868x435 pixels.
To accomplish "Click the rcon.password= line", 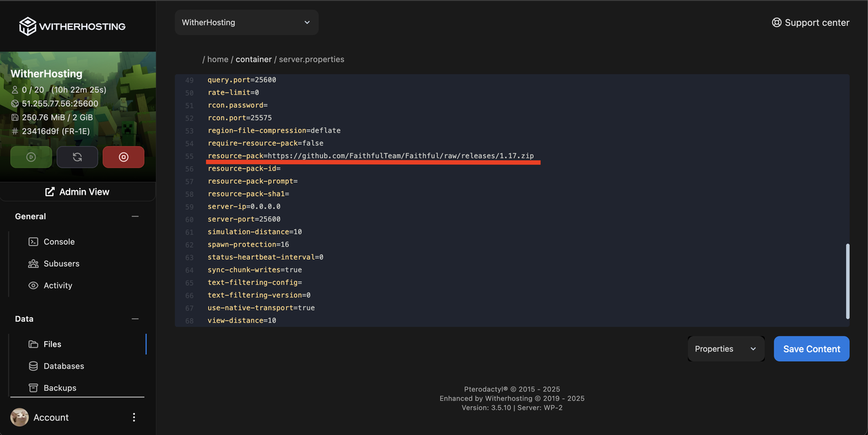I will (x=238, y=105).
